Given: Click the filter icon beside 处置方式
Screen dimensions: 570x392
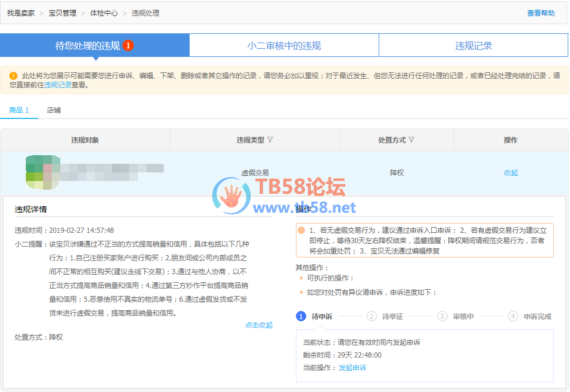Looking at the screenshot, I should (x=411, y=140).
